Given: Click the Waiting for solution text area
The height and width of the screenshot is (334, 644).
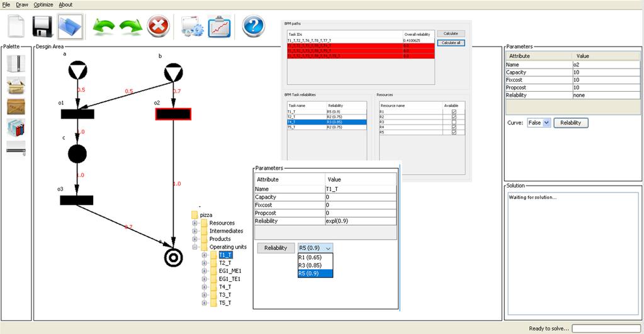Looking at the screenshot, I should [573, 254].
